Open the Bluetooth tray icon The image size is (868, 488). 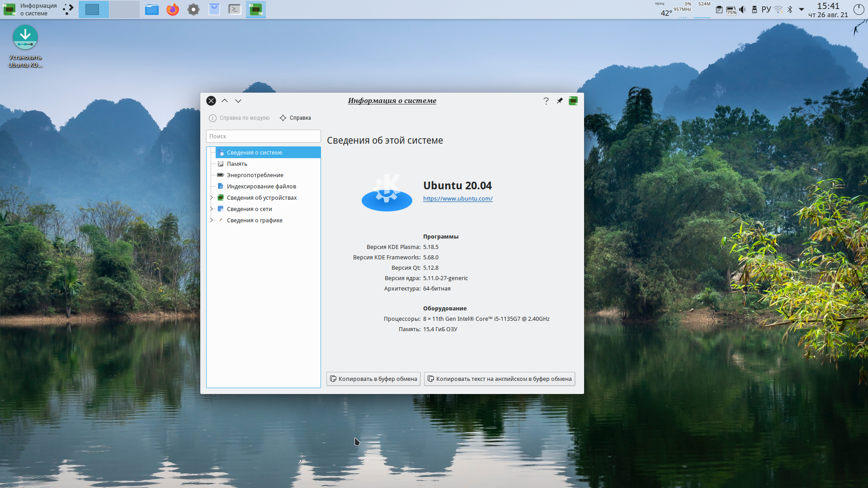tap(790, 9)
